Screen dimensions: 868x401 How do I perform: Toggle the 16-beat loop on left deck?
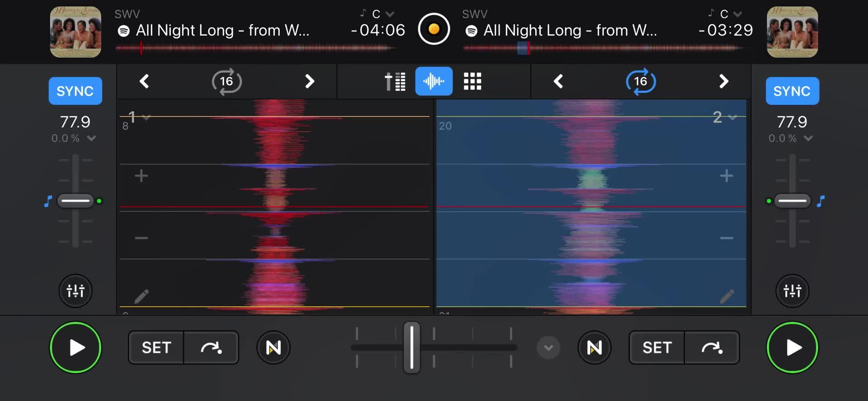pyautogui.click(x=226, y=81)
